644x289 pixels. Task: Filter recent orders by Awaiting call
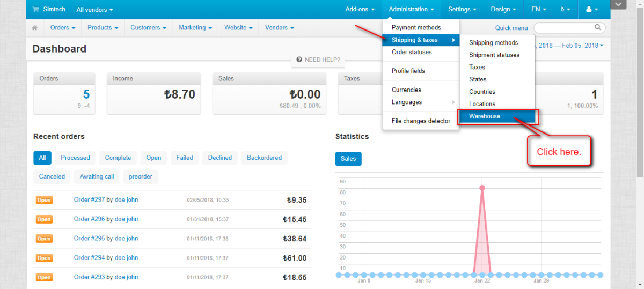tap(97, 176)
